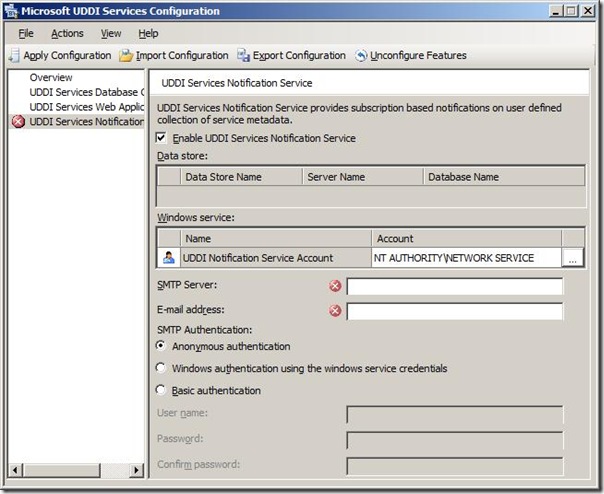604x494 pixels.
Task: Click Apply Configuration label
Action: [x=67, y=56]
